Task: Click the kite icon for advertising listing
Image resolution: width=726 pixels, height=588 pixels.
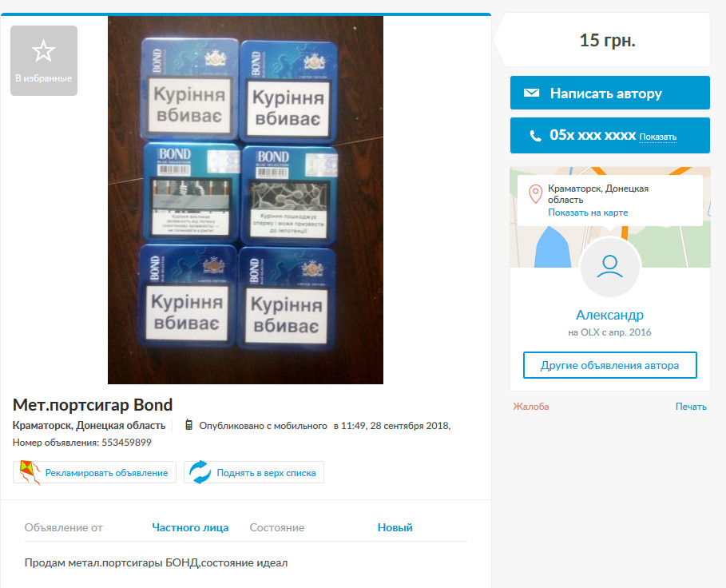Action: (30, 473)
